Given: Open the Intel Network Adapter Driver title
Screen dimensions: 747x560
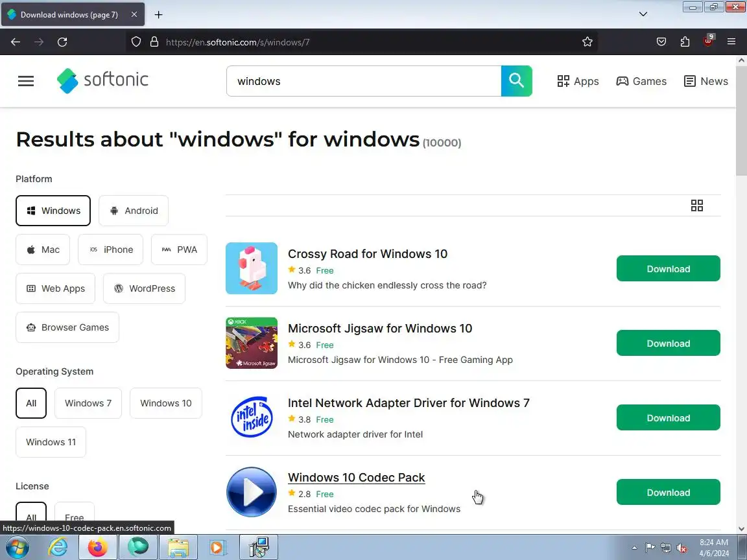Looking at the screenshot, I should point(409,403).
